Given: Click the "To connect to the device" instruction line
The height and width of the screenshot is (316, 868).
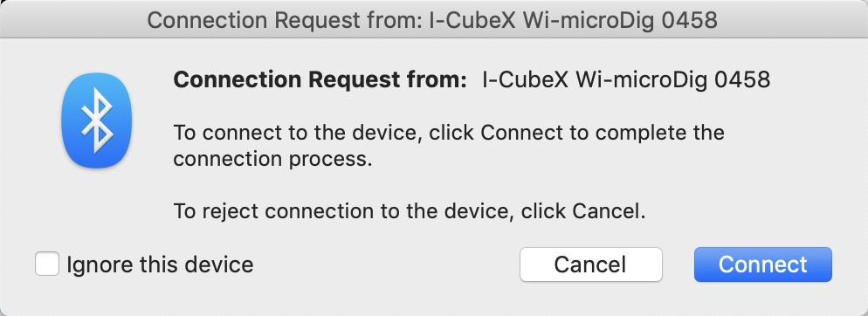Looking at the screenshot, I should pos(449,133).
